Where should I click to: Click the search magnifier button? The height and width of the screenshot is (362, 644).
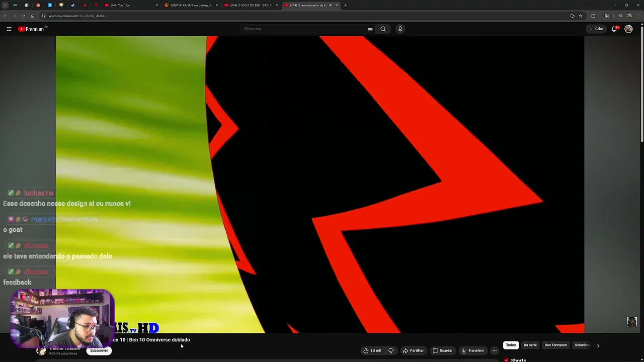tap(383, 29)
